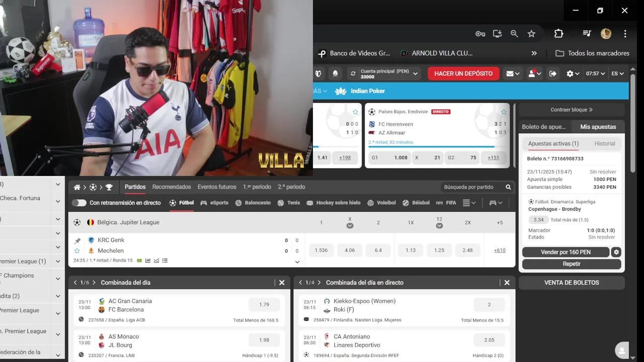This screenshot has height=362, width=644.
Task: Click the football icon in breadcrumb
Action: tap(93, 188)
